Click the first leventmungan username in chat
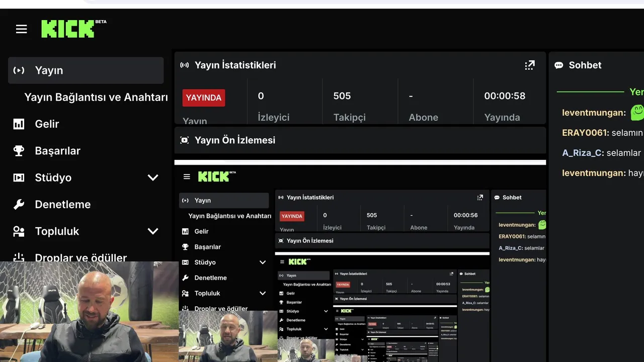Viewport: 644px width, 362px height. click(594, 113)
